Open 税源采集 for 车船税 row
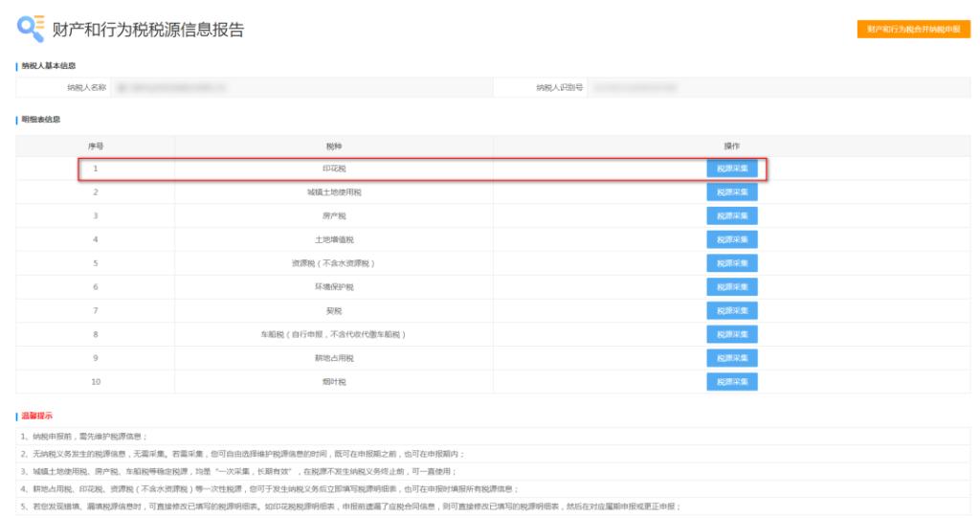 [732, 334]
